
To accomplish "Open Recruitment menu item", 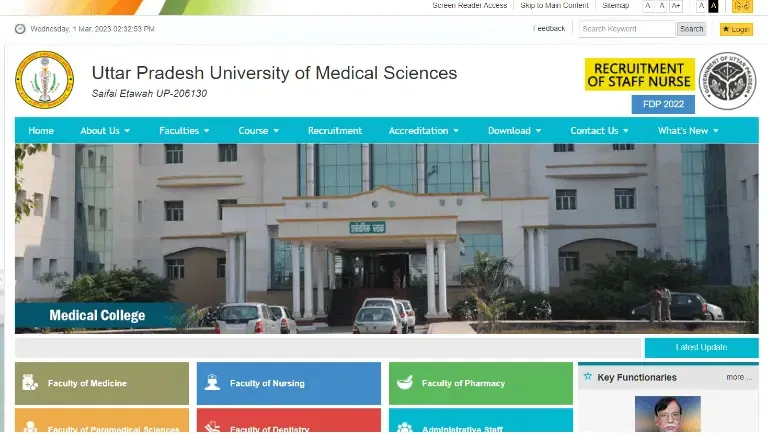I will point(335,131).
